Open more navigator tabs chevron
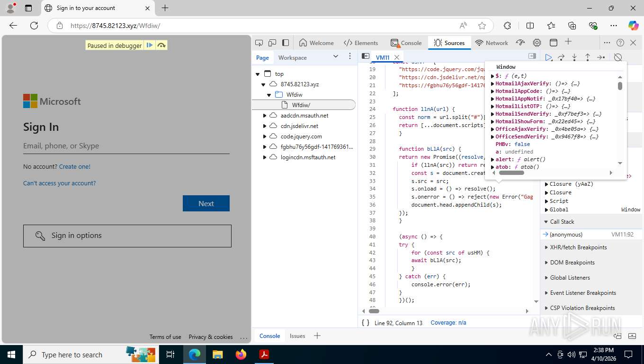The image size is (644, 364). [x=336, y=56]
